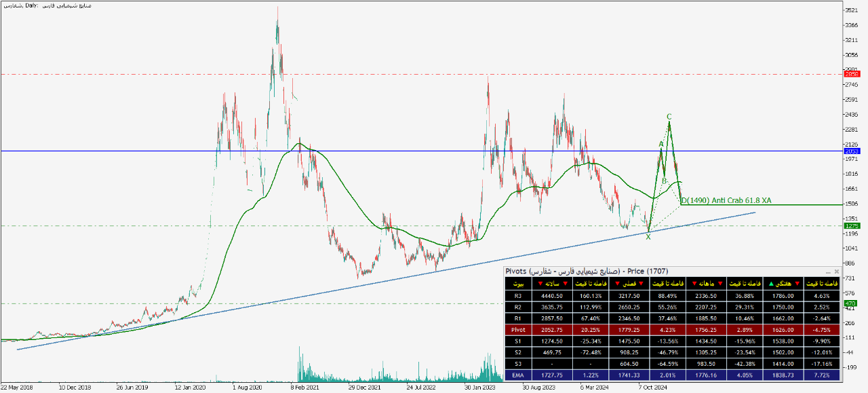Click the green 470 price tag on axis
This screenshot has height=393, width=868.
click(850, 303)
